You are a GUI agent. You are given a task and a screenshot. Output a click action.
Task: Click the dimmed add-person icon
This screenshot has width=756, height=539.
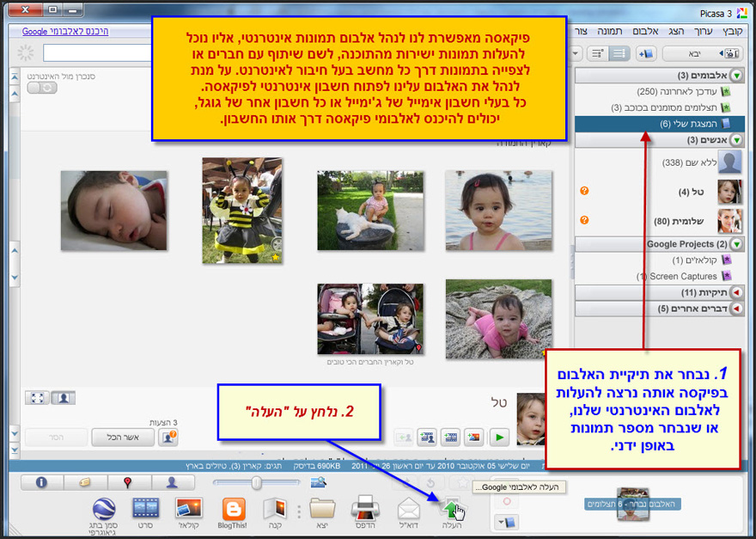(x=404, y=438)
